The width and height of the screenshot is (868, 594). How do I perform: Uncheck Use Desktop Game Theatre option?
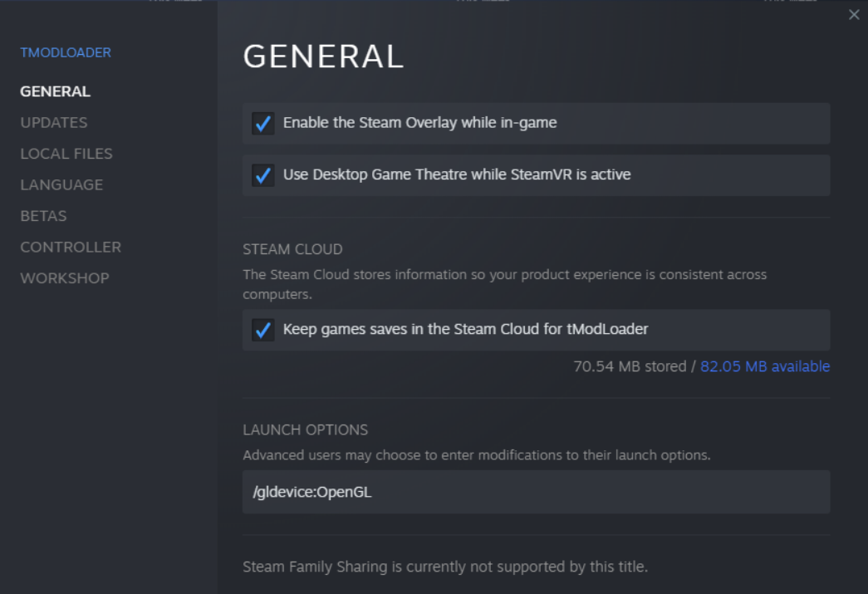(x=263, y=175)
